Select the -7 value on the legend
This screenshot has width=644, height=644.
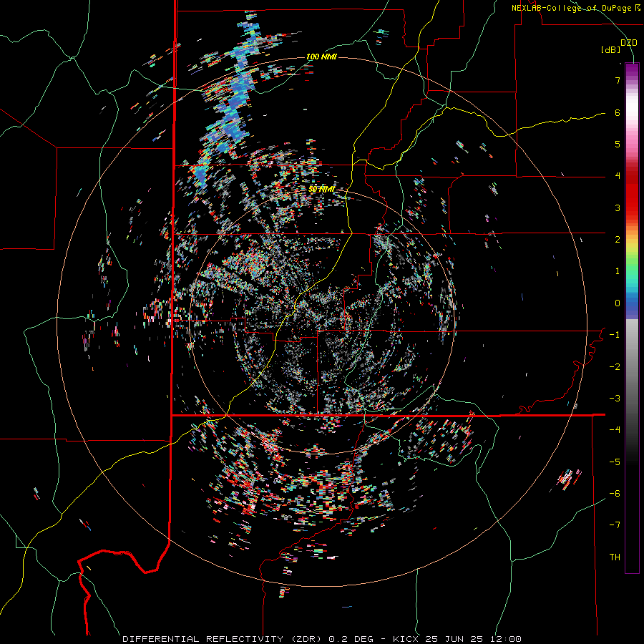point(615,525)
